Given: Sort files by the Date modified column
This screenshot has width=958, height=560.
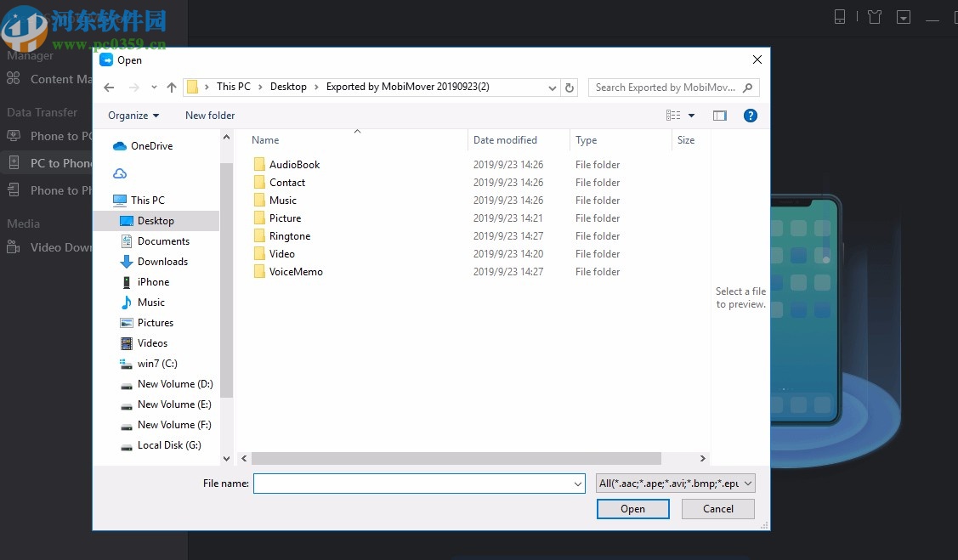Looking at the screenshot, I should (x=505, y=139).
